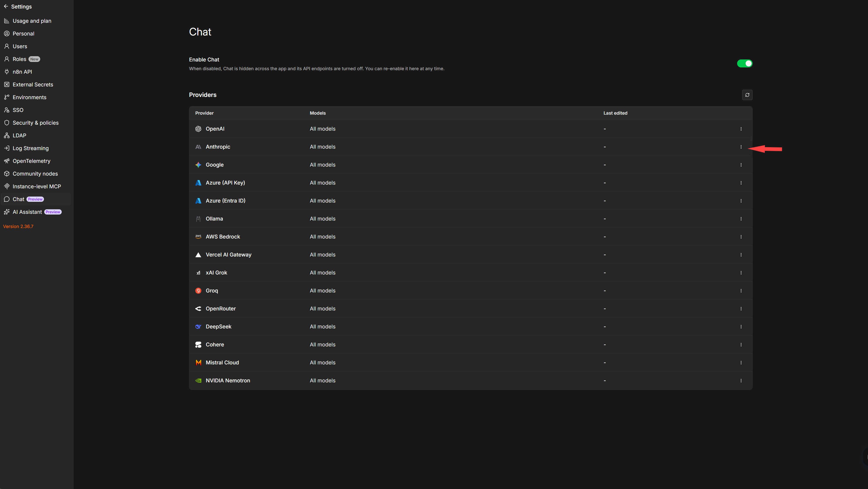Click the New badge next to Roles

[x=34, y=59]
